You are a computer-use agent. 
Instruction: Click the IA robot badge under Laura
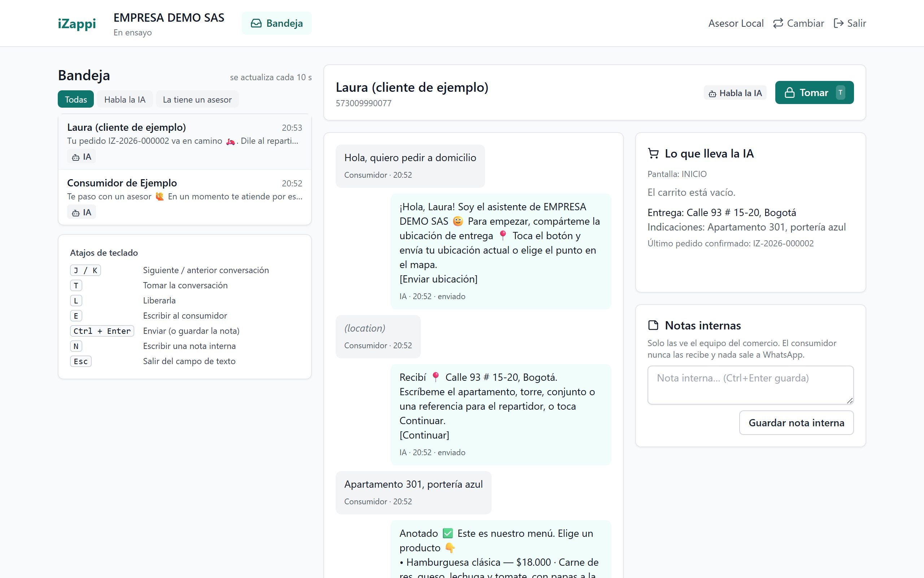click(81, 157)
